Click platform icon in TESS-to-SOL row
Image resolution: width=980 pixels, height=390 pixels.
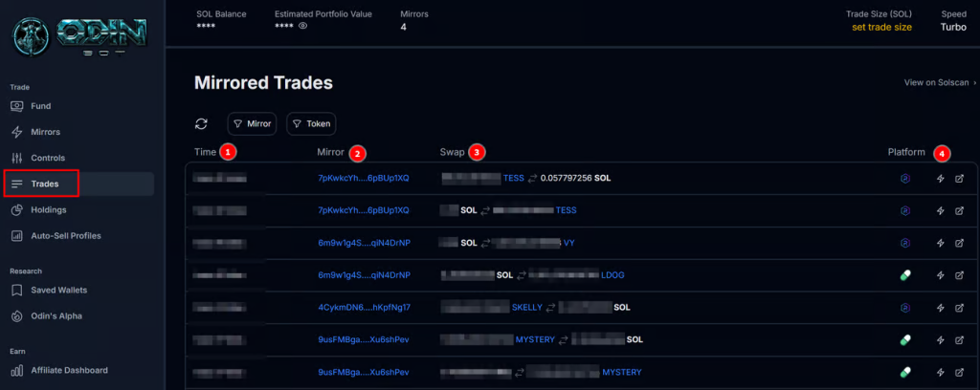pos(905,179)
